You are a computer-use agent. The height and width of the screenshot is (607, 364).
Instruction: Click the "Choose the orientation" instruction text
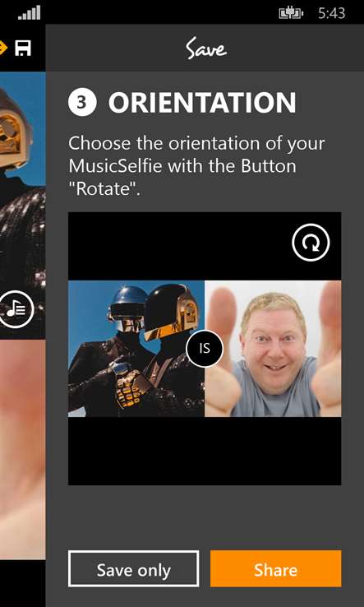196,166
